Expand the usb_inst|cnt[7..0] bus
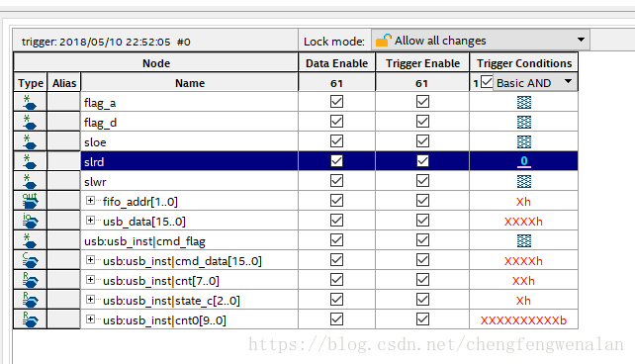 point(90,280)
